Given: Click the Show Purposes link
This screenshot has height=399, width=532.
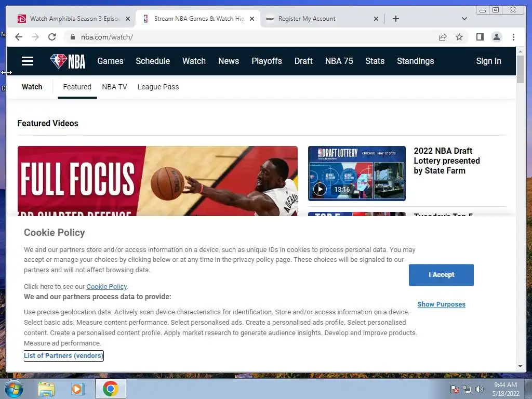Looking at the screenshot, I should click(441, 304).
